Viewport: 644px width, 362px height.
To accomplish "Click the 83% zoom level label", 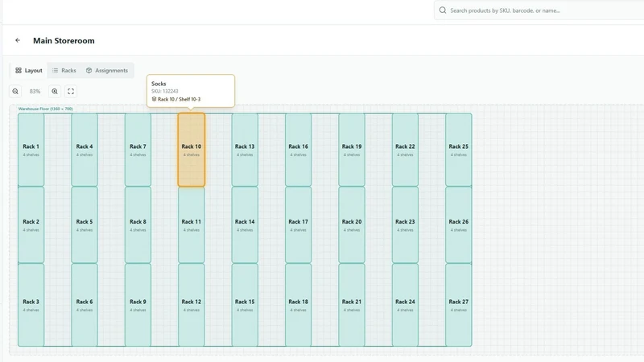I will tap(35, 91).
